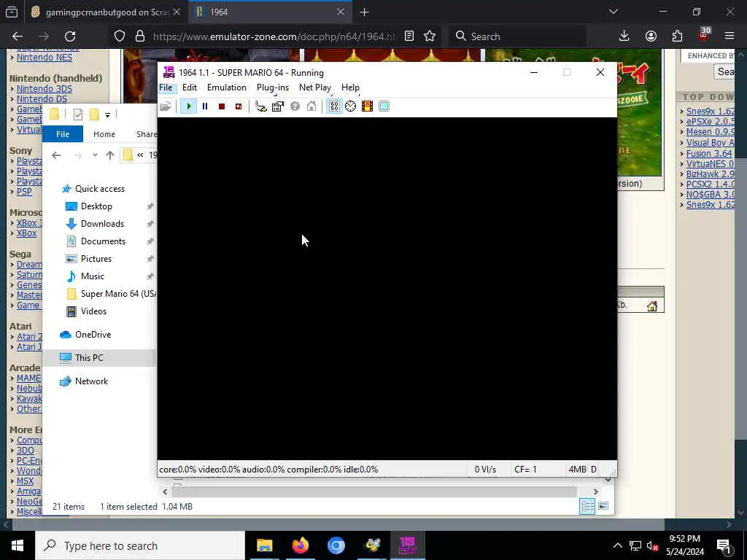Select Pictures in navigation pane
The width and height of the screenshot is (747, 560).
pos(96,259)
